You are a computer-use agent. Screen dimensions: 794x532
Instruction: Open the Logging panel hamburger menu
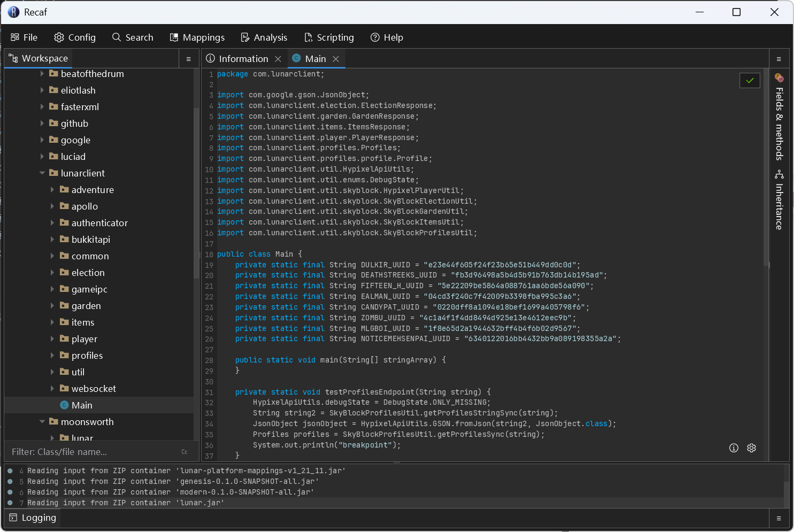coord(778,518)
